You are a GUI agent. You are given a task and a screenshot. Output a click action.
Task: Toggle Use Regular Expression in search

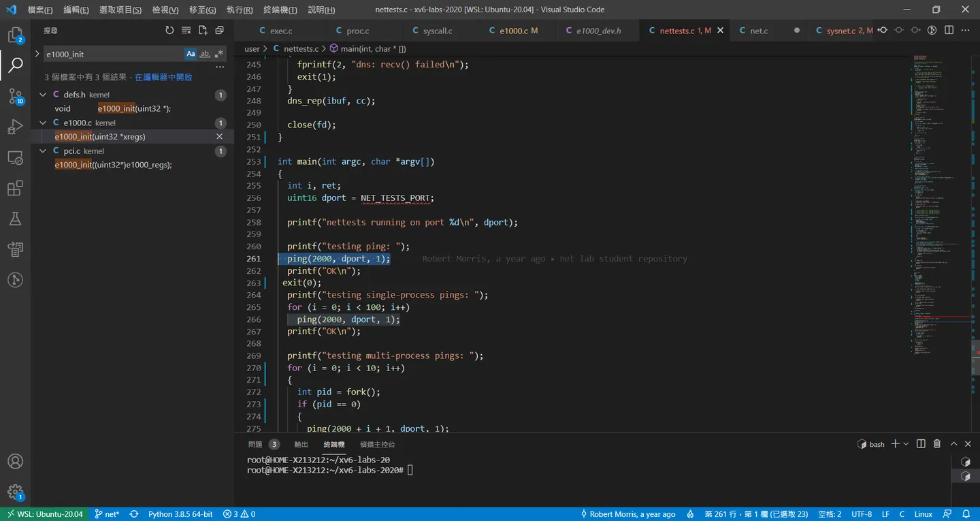[x=218, y=54]
